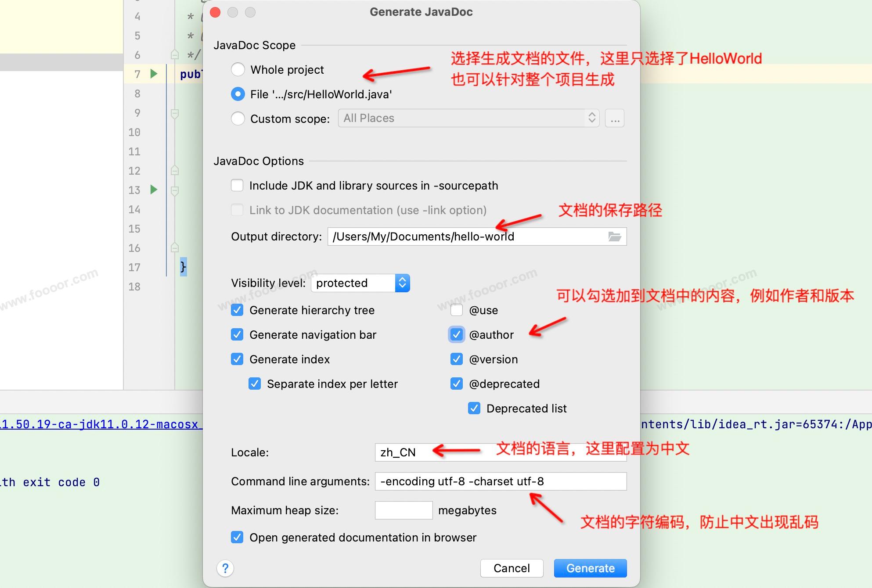Click the fold marker on line 12
Viewport: 872px width, 588px height.
[175, 170]
